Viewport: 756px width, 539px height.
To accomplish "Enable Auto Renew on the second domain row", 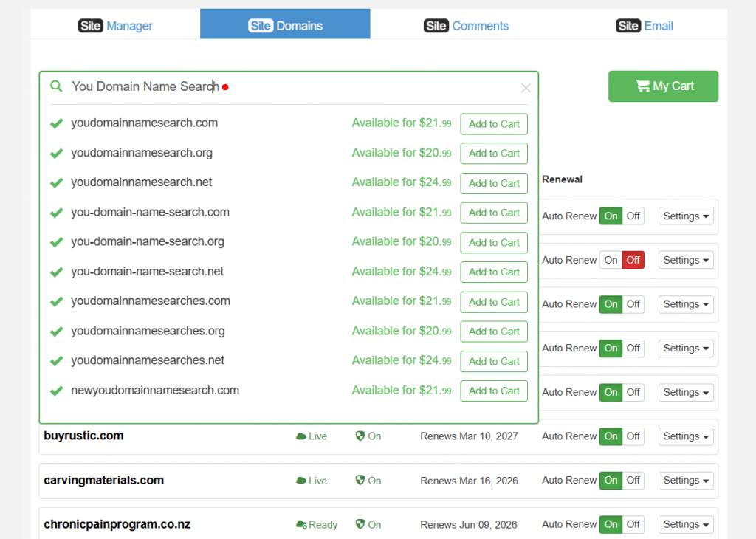I will coord(611,260).
